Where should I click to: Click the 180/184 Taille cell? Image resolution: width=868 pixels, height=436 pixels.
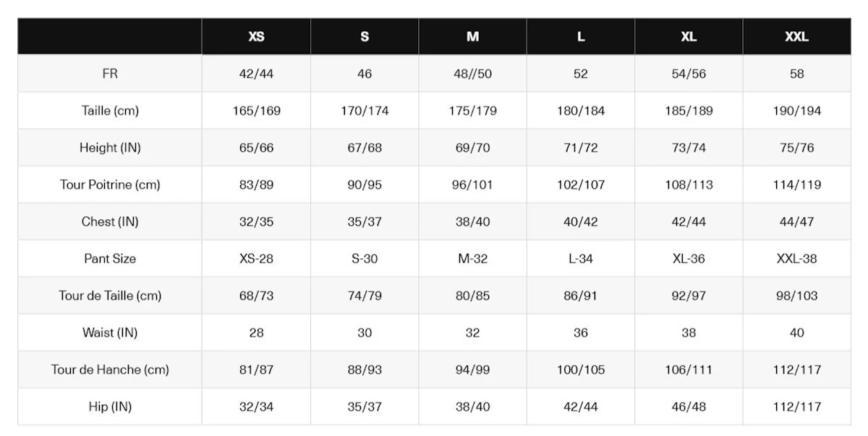click(x=581, y=111)
